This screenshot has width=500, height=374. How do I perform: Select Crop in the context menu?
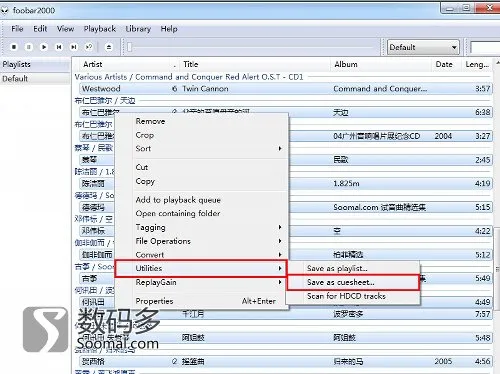201,135
